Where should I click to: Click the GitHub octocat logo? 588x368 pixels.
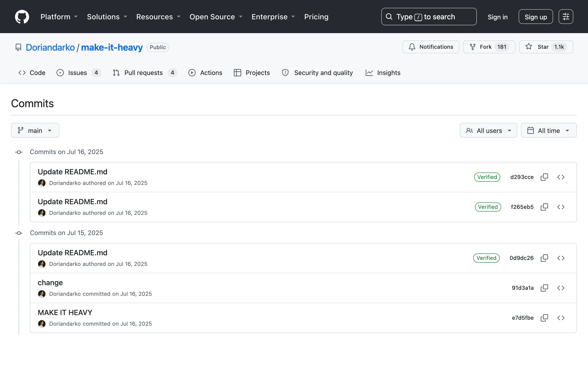point(22,17)
